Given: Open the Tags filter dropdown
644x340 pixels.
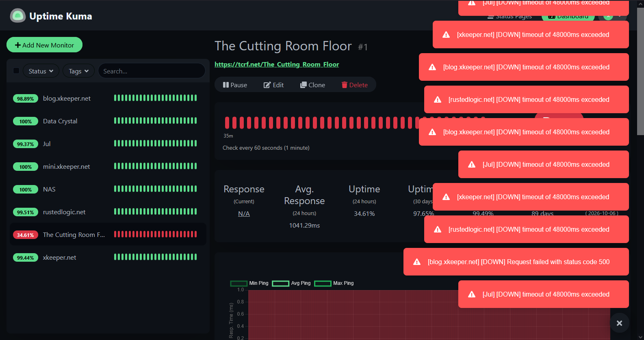Looking at the screenshot, I should pyautogui.click(x=78, y=71).
